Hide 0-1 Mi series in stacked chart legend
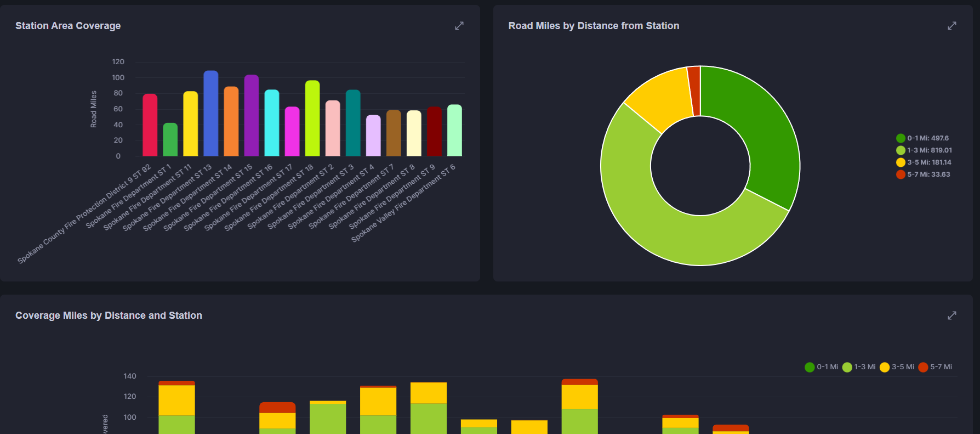 coord(822,367)
